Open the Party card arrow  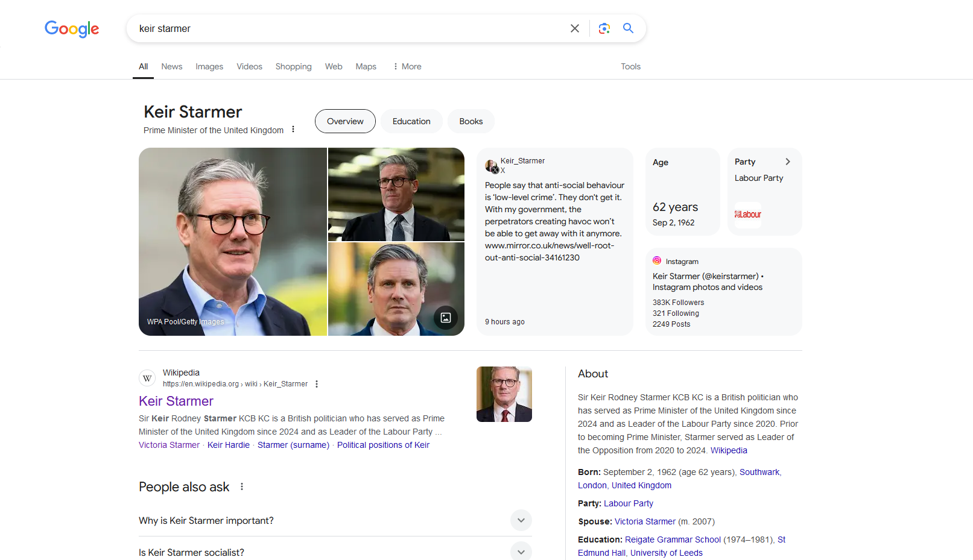click(787, 162)
